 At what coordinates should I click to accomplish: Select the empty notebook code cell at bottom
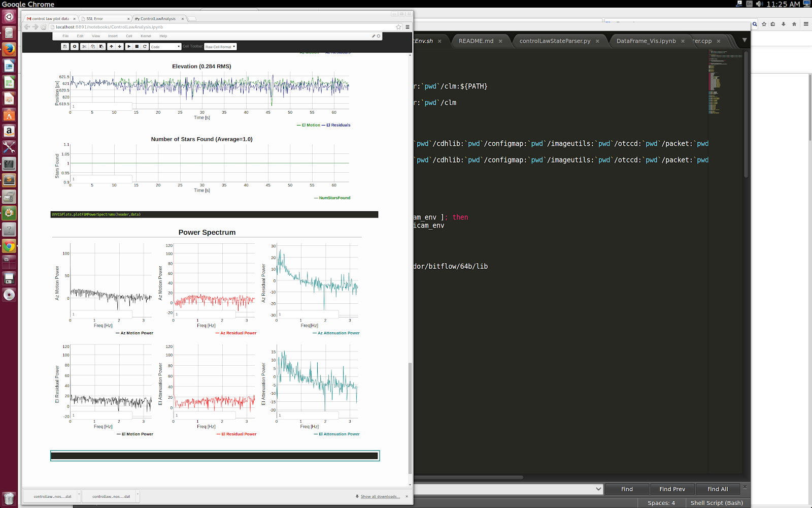tap(215, 456)
